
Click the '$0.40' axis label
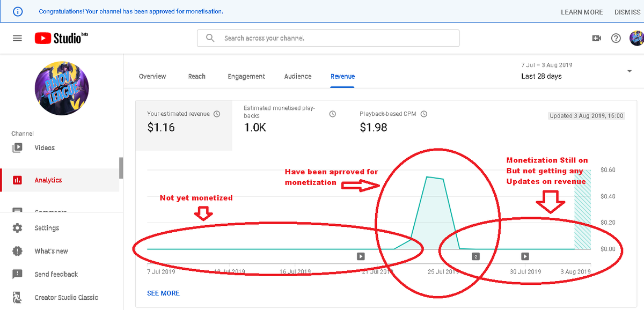(608, 196)
